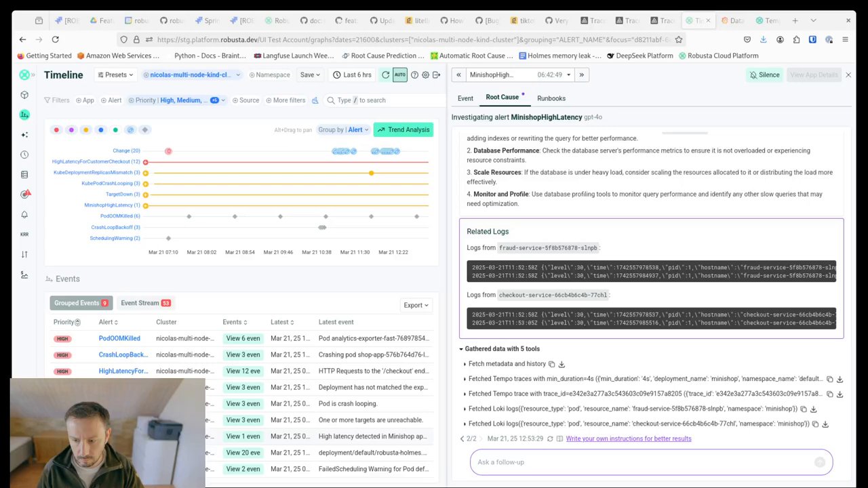
Task: Click the regenerate analysis icon beside timestamp
Action: 550,439
